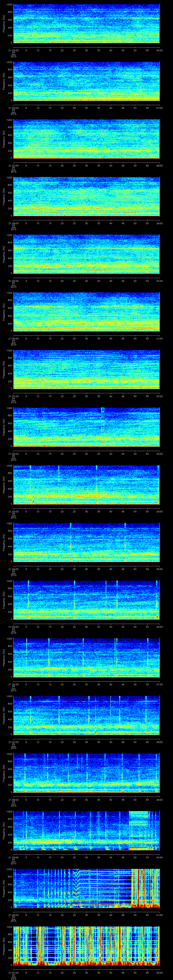Click the '42:00' end time label
Viewport: 173px width, 980px height.
click(x=160, y=972)
